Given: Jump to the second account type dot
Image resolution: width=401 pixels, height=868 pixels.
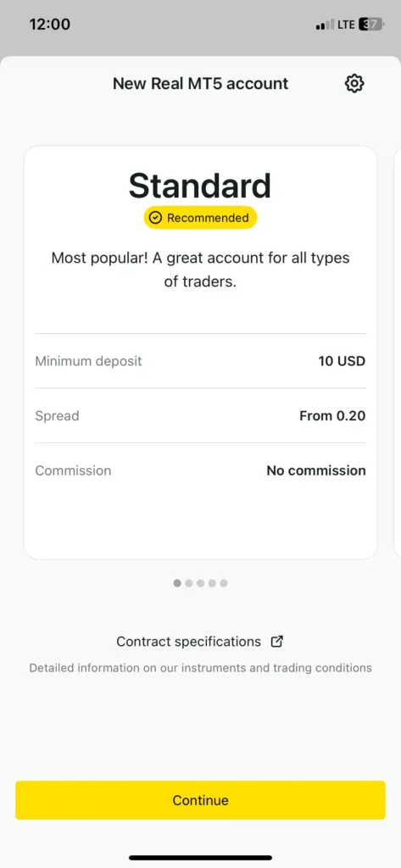Looking at the screenshot, I should (189, 583).
